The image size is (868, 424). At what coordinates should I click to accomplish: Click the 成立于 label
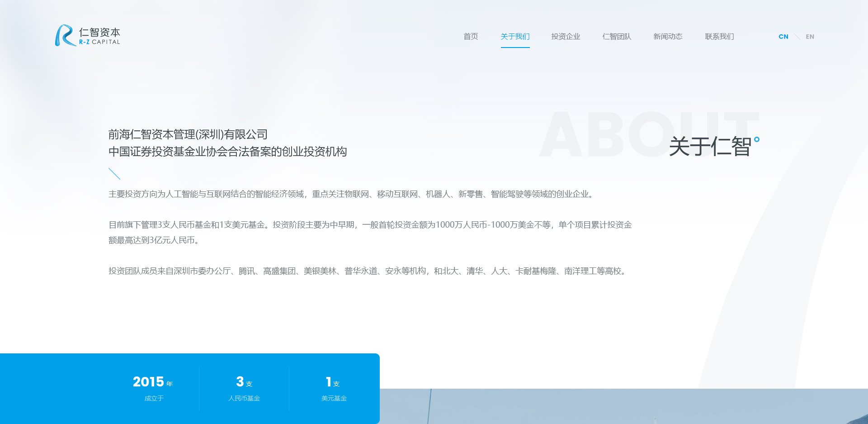tap(154, 398)
